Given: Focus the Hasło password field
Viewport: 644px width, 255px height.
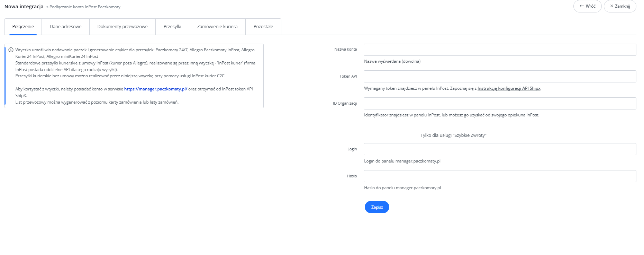Looking at the screenshot, I should pos(500,176).
